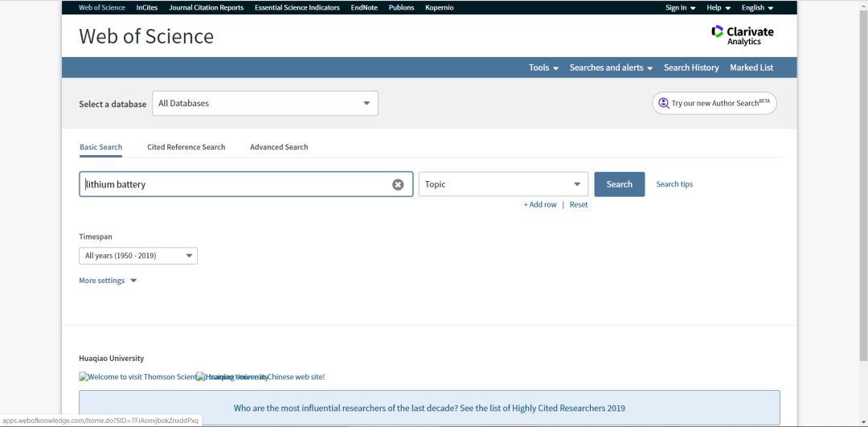Open Essential Science Indicators link
The image size is (868, 427).
coord(297,8)
